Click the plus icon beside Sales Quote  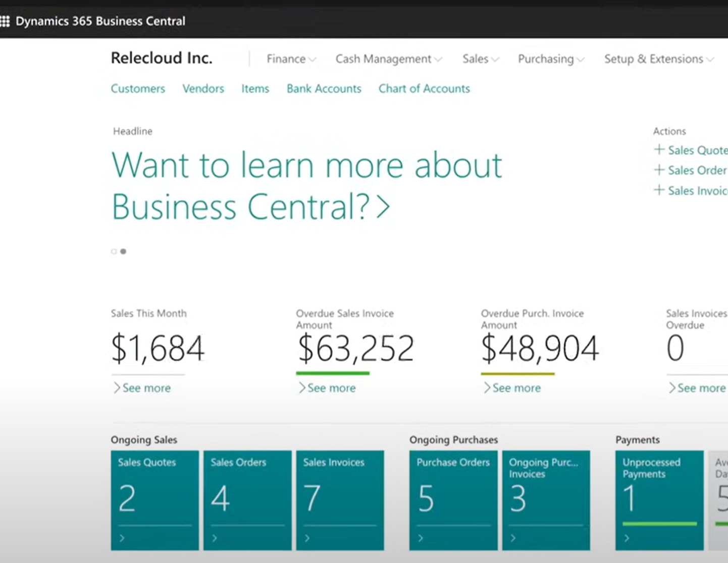click(x=658, y=150)
